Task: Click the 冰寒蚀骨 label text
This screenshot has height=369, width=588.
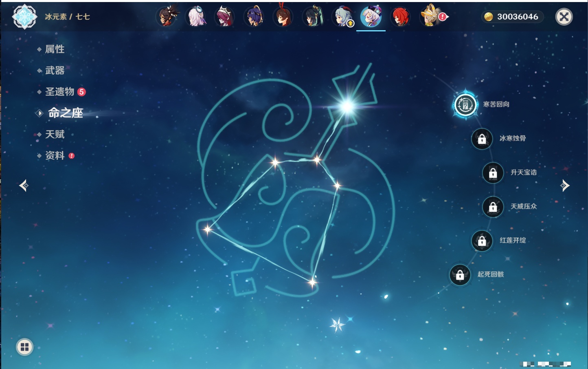Action: 513,138
